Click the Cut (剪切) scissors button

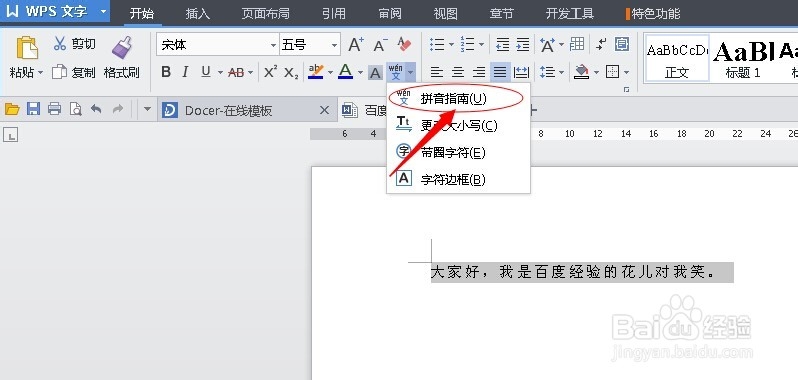(x=74, y=44)
